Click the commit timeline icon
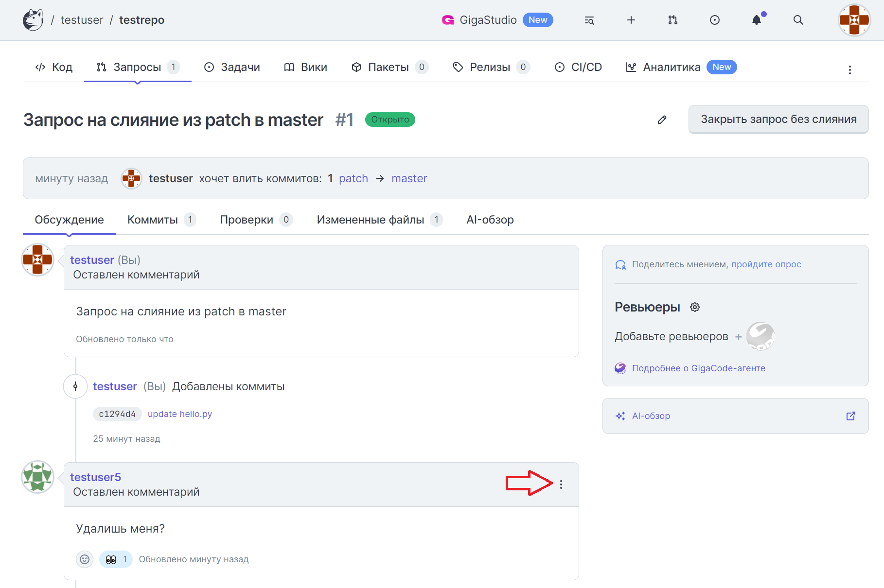 point(75,386)
